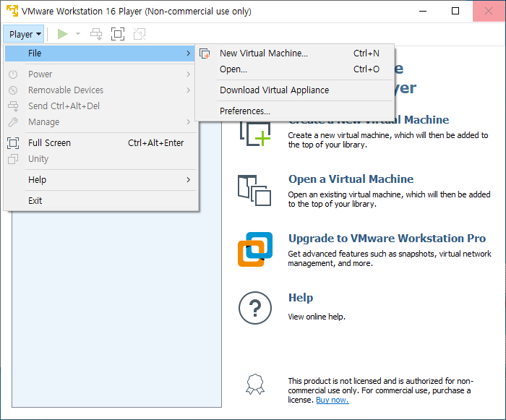
Task: Select Download Virtual Appliance
Action: (x=295, y=90)
